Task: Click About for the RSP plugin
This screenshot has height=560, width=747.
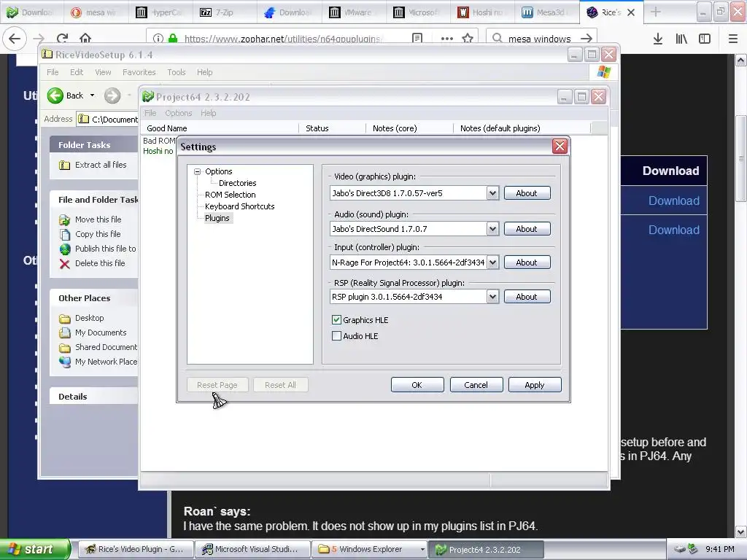Action: (x=527, y=297)
